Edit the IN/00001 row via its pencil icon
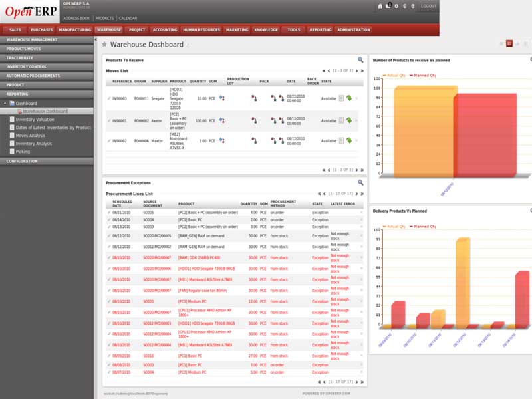This screenshot has width=532, height=399. (x=109, y=121)
